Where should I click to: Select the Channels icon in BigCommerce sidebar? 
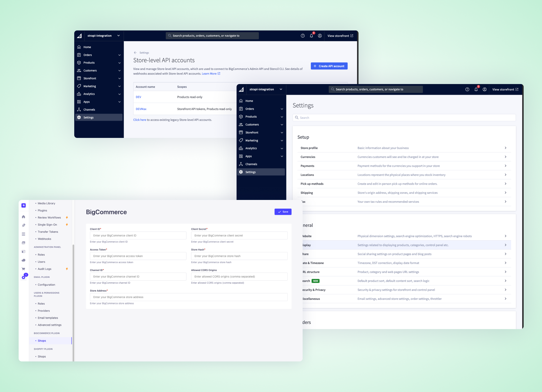coord(251,164)
